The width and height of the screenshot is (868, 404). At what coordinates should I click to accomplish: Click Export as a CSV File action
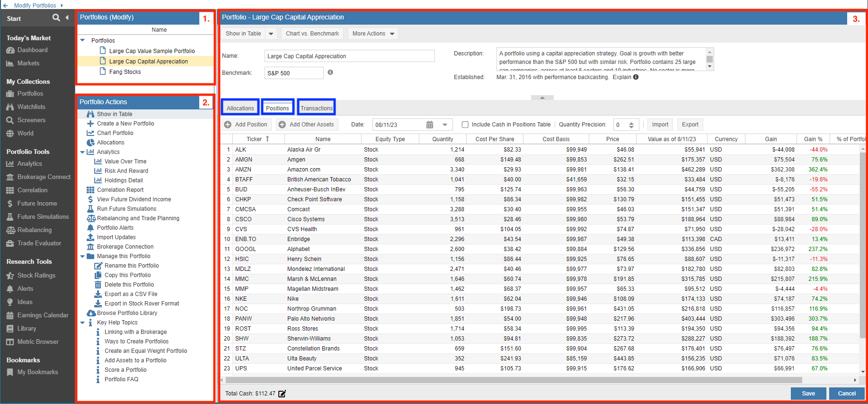point(131,294)
